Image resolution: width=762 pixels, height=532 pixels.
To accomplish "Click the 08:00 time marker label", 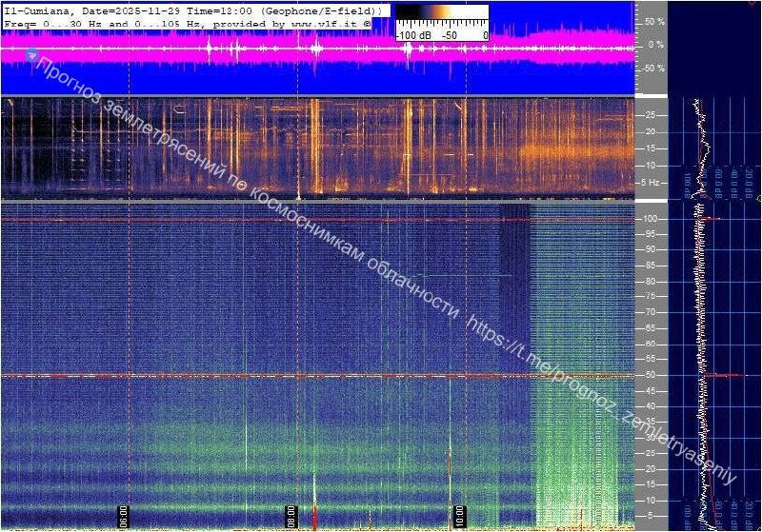I will (291, 517).
